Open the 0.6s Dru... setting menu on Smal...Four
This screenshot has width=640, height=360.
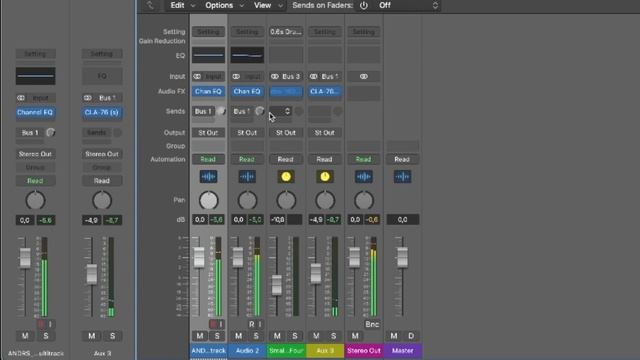tap(286, 31)
